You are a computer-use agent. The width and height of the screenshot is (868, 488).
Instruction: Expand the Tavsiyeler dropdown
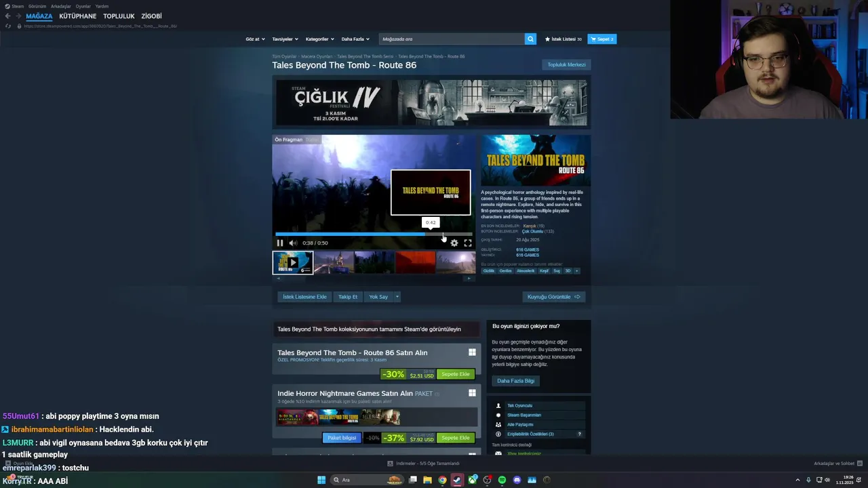coord(285,39)
